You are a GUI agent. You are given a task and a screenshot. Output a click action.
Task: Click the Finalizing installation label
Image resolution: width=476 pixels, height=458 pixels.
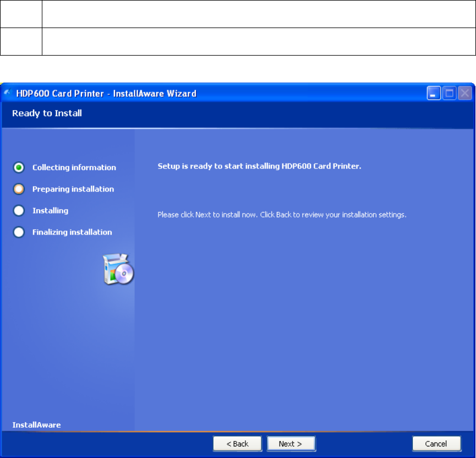coord(72,232)
